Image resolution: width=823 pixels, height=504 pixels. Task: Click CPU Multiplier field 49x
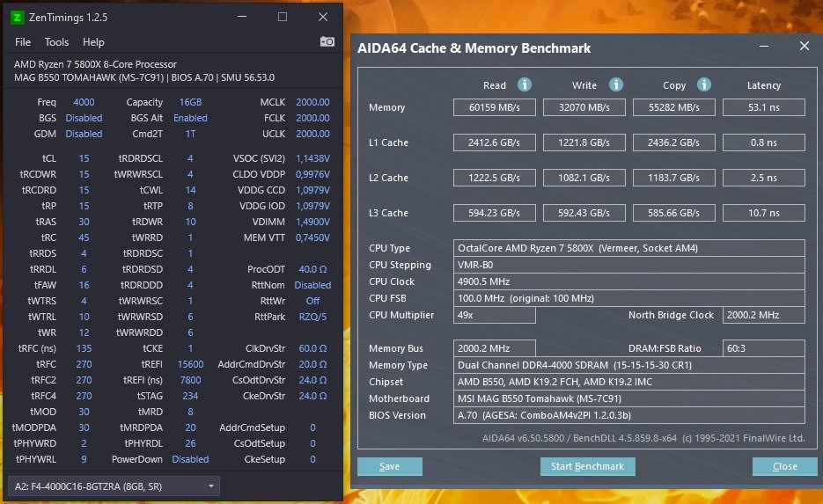point(495,315)
